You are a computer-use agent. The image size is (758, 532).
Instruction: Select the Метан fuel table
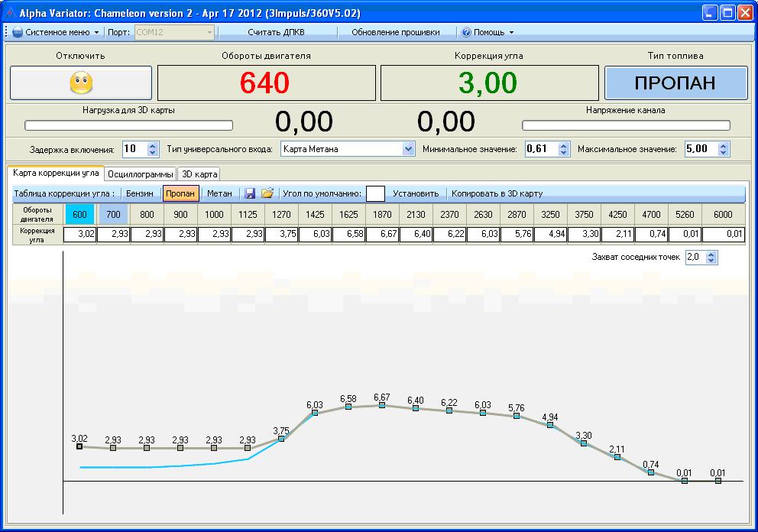click(219, 194)
